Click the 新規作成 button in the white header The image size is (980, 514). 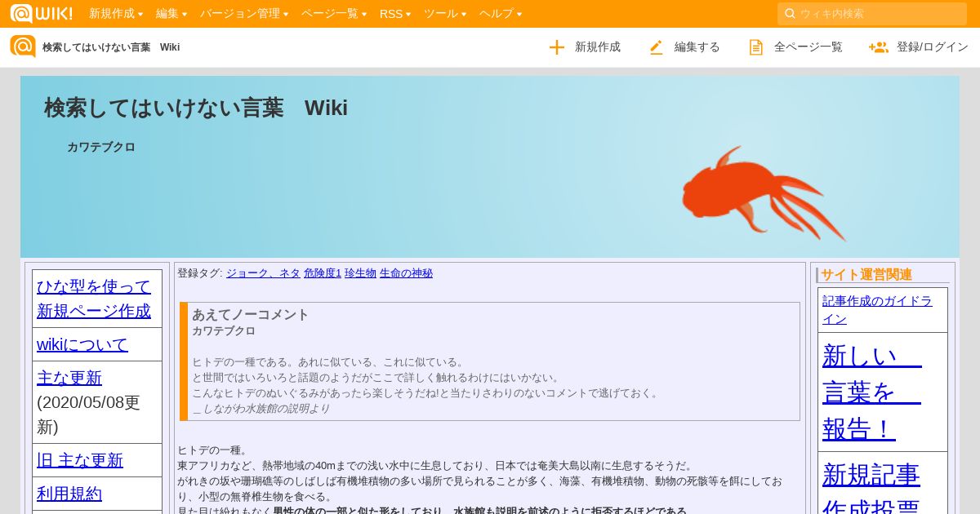[x=585, y=47]
